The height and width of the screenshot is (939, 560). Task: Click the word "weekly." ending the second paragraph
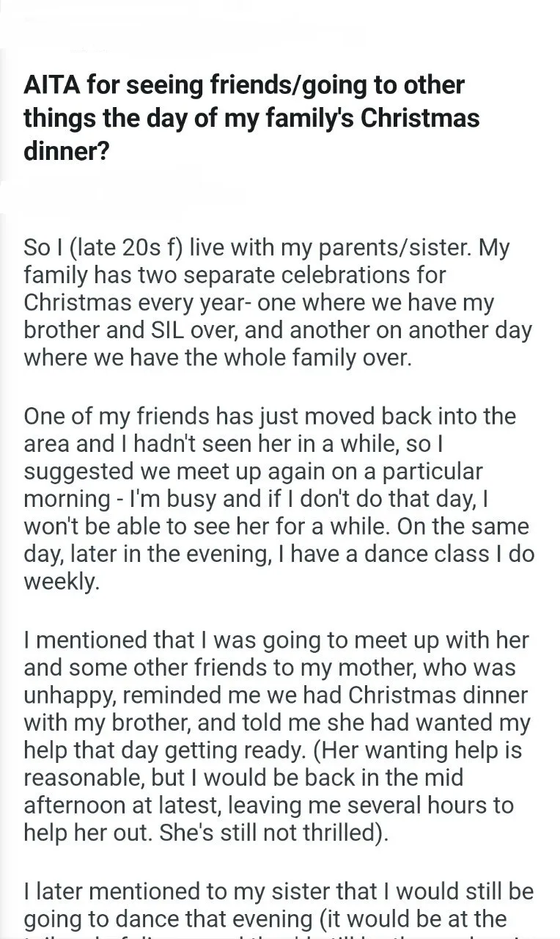click(x=61, y=582)
